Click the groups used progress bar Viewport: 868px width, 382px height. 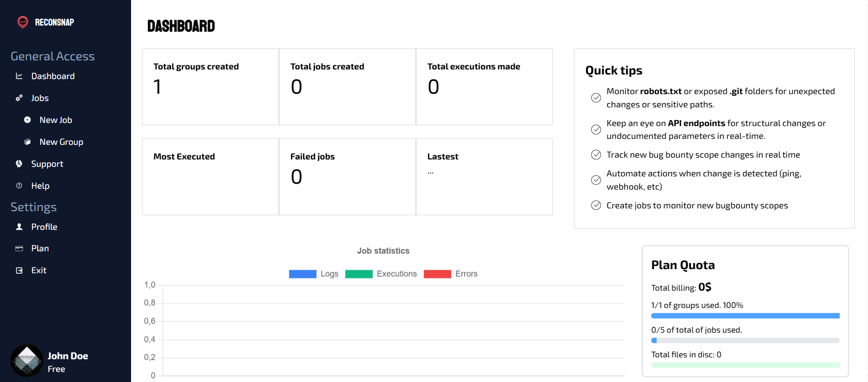pyautogui.click(x=745, y=316)
